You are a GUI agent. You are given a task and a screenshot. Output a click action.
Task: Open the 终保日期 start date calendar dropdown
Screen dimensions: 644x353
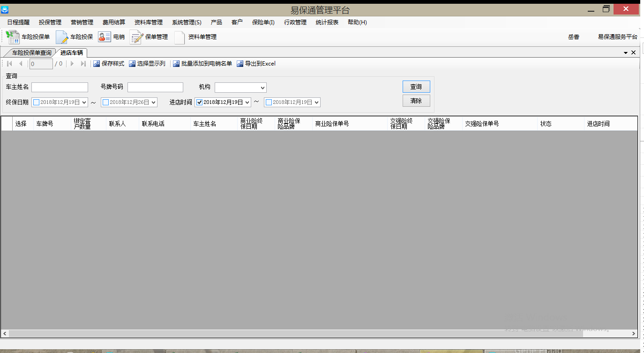click(x=84, y=102)
